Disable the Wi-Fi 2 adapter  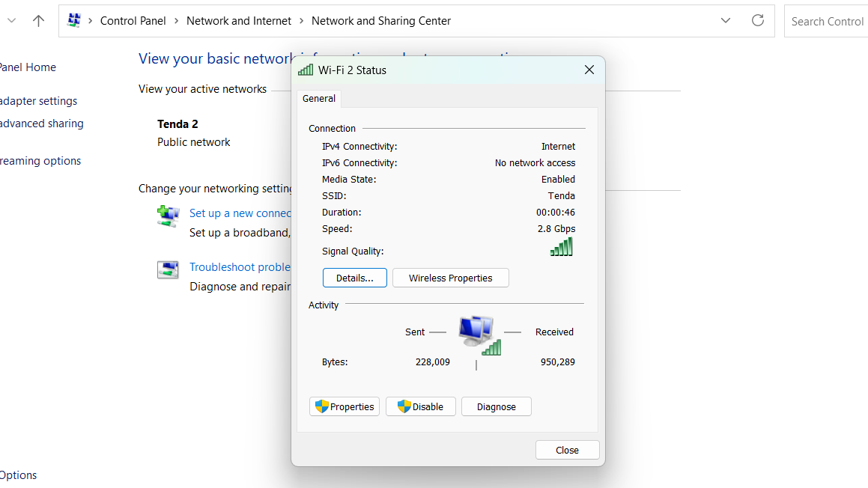pos(421,406)
